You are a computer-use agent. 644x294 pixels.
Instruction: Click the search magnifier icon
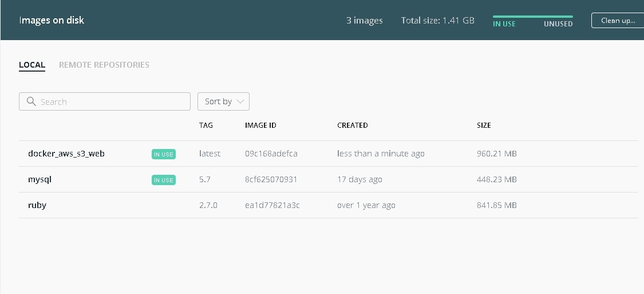[x=31, y=101]
